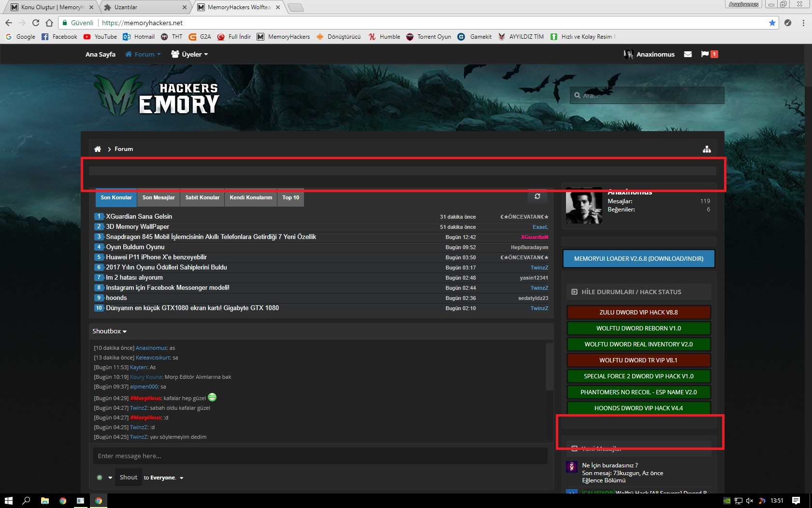Open the hoonds topic
The width and height of the screenshot is (812, 508).
[x=116, y=298]
